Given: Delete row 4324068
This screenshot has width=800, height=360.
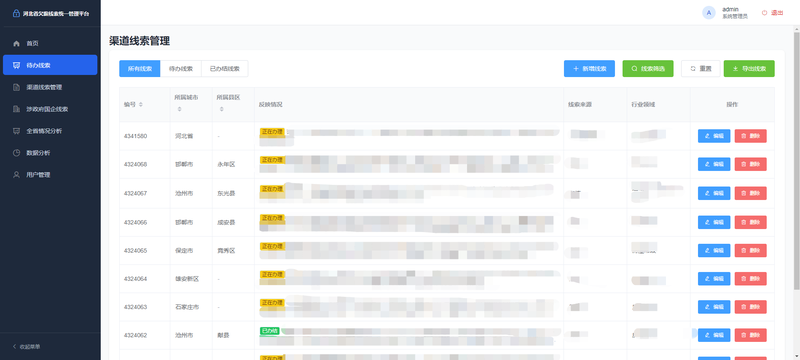Looking at the screenshot, I should tap(751, 164).
